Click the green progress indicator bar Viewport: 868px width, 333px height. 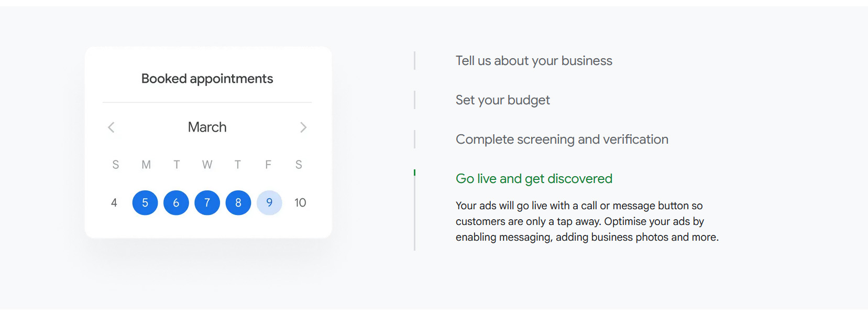(x=414, y=173)
